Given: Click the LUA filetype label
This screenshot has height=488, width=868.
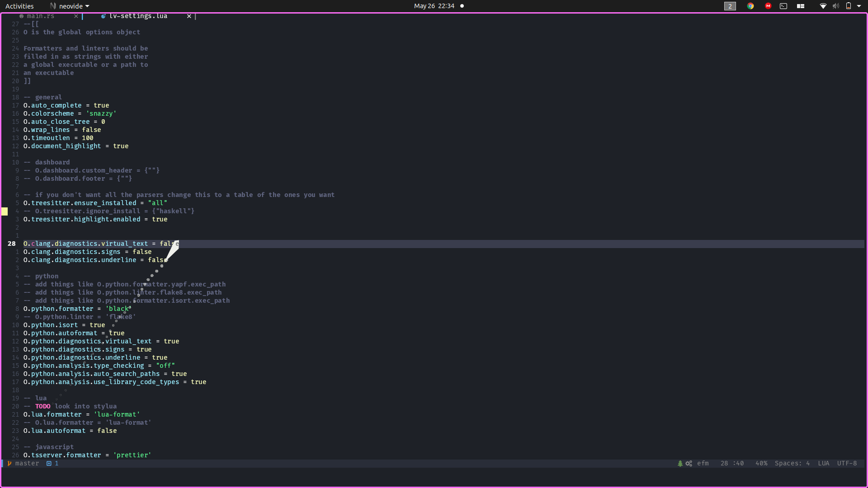Looking at the screenshot, I should (x=823, y=463).
